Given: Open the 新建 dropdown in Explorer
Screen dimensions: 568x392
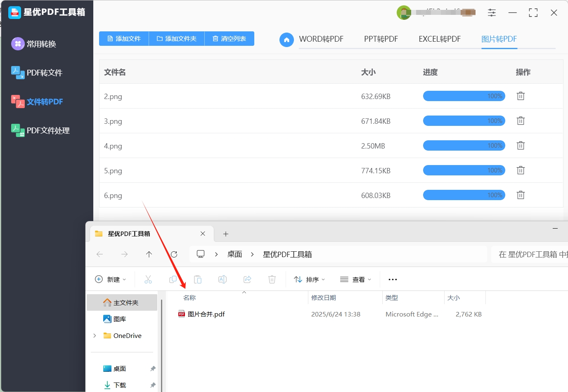Looking at the screenshot, I should click(x=111, y=279).
